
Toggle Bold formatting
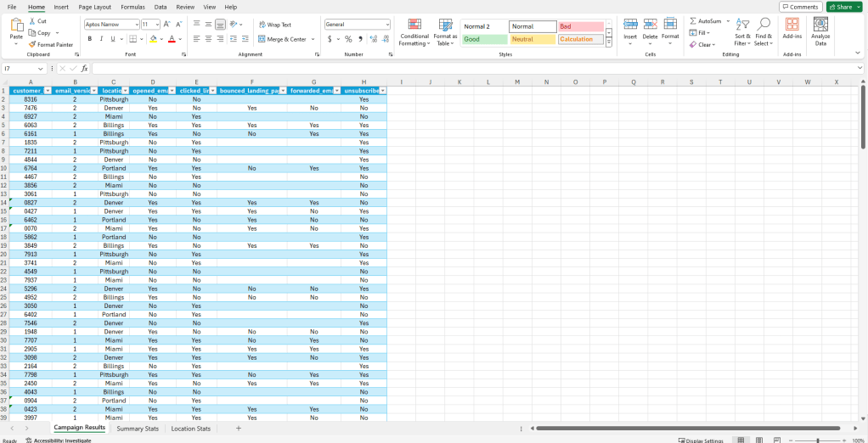(x=90, y=39)
